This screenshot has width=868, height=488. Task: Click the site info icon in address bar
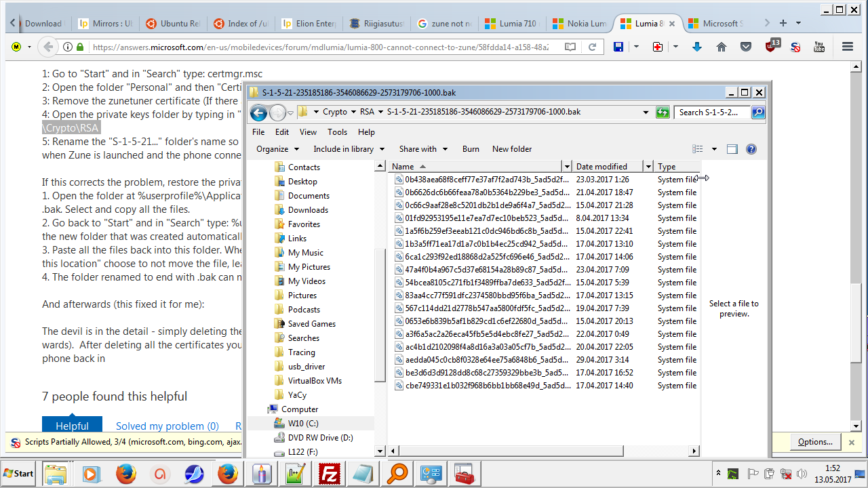68,47
